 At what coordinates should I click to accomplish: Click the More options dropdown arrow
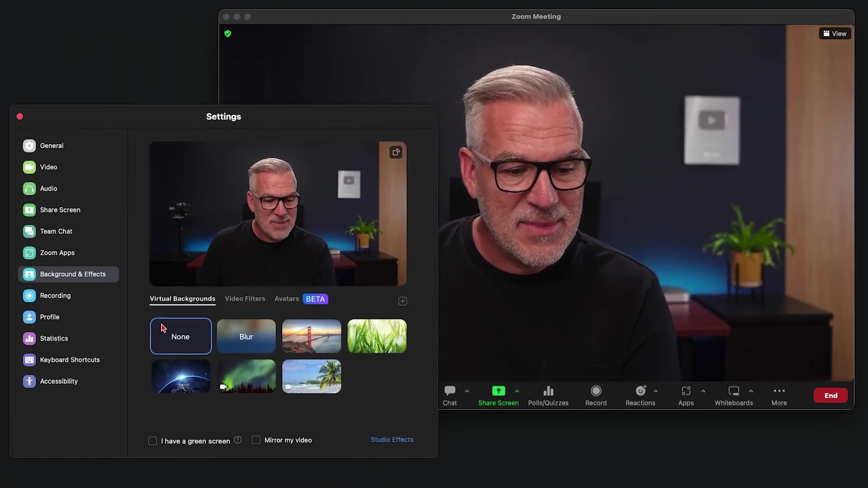tap(779, 391)
